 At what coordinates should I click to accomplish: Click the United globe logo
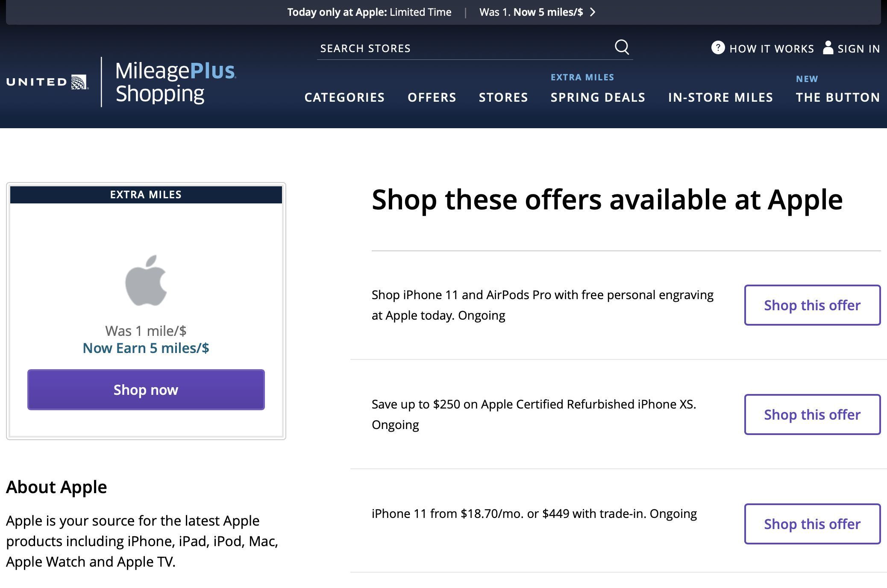coord(79,82)
